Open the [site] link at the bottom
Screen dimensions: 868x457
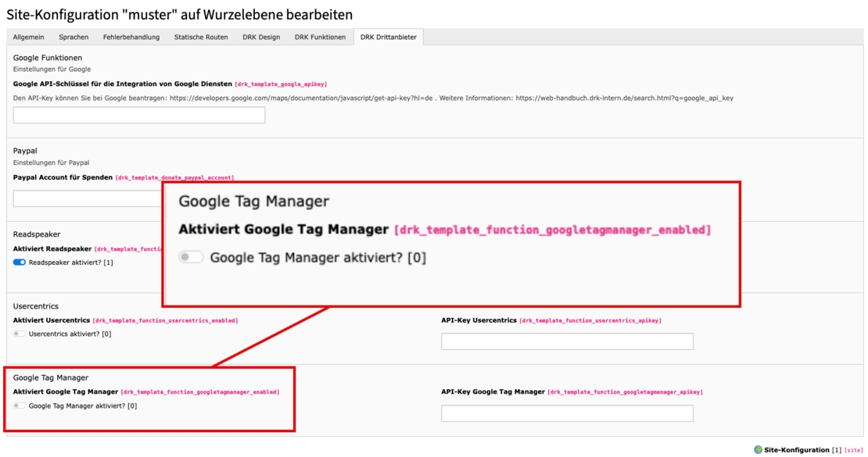854,449
